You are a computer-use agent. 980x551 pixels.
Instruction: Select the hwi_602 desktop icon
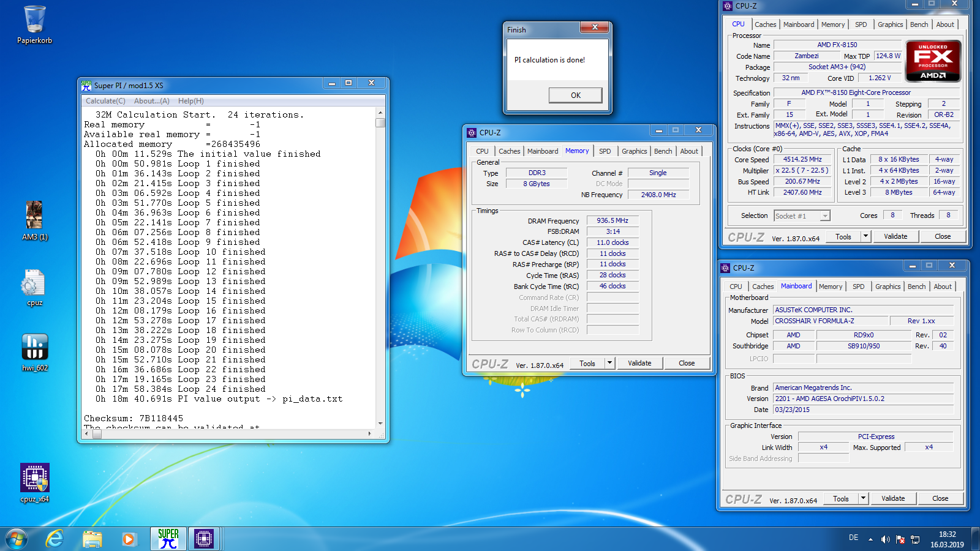point(35,353)
